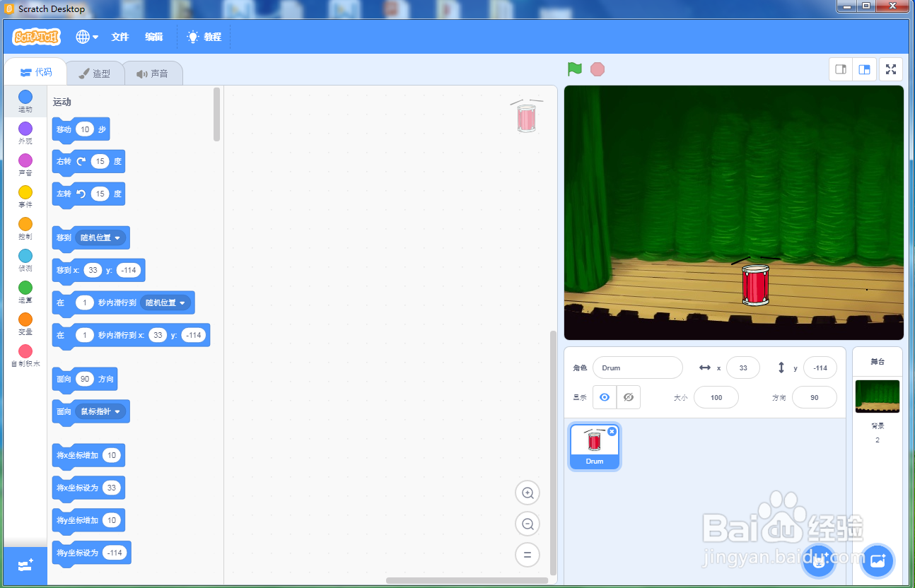Zoom in the code workspace
The image size is (915, 588).
528,493
